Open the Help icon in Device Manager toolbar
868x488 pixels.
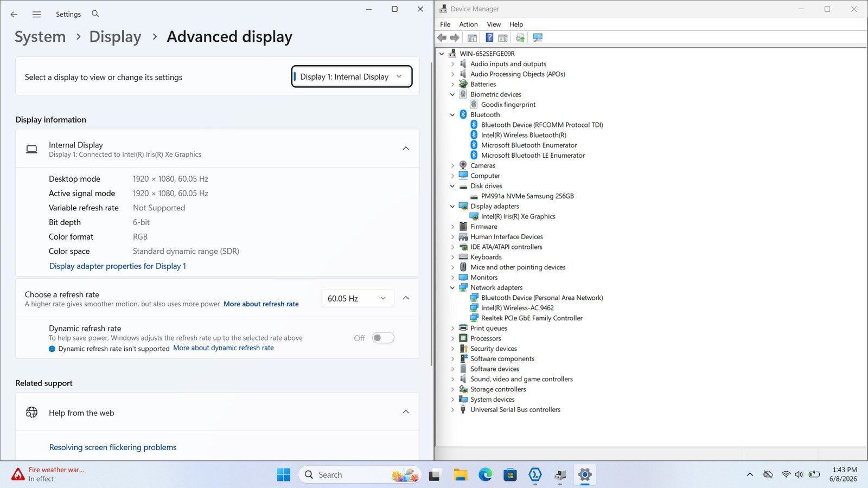coord(489,38)
